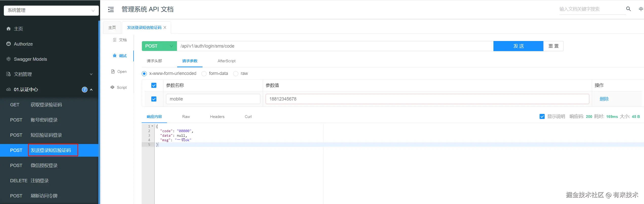
Task: Open the 请求参数 tab
Action: 190,61
